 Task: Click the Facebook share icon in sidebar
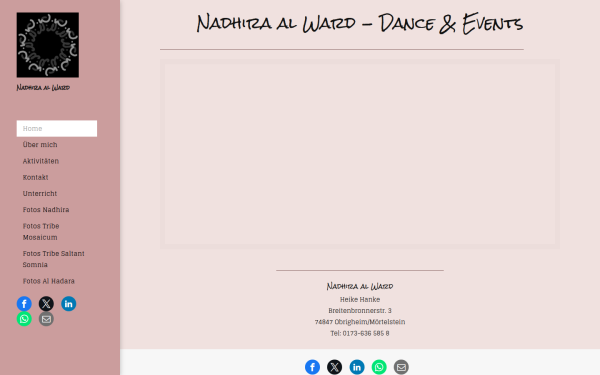point(24,304)
